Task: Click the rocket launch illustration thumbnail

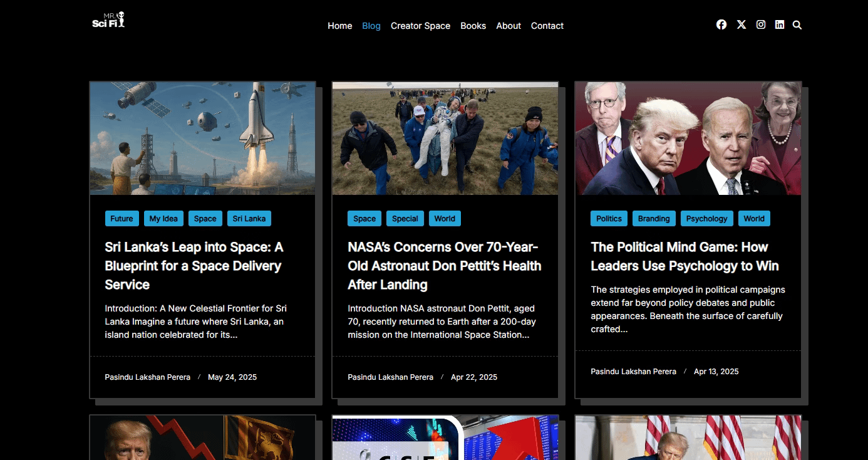Action: point(202,139)
